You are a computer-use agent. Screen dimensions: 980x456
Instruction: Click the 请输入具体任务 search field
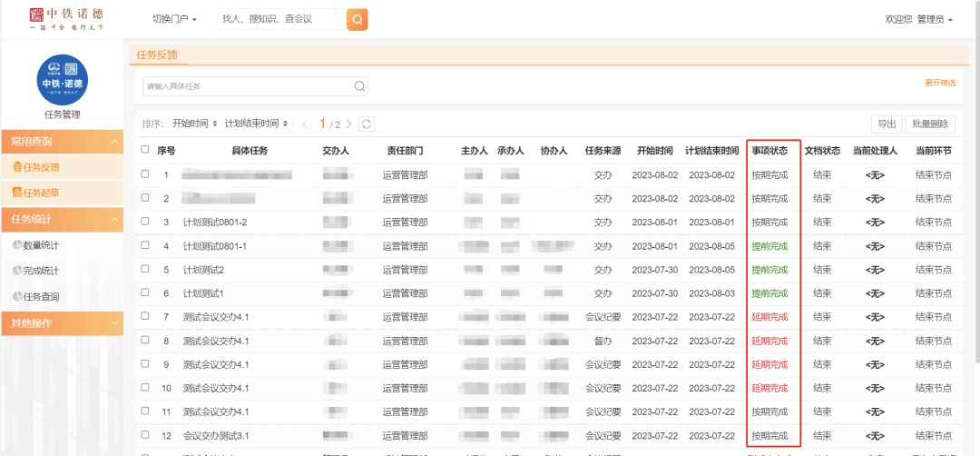pos(245,86)
